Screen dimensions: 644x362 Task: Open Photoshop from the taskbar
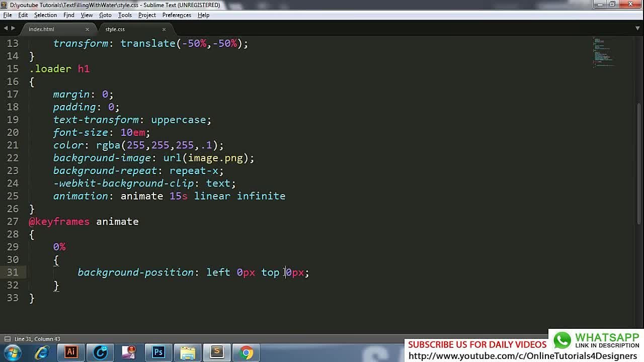point(158,352)
